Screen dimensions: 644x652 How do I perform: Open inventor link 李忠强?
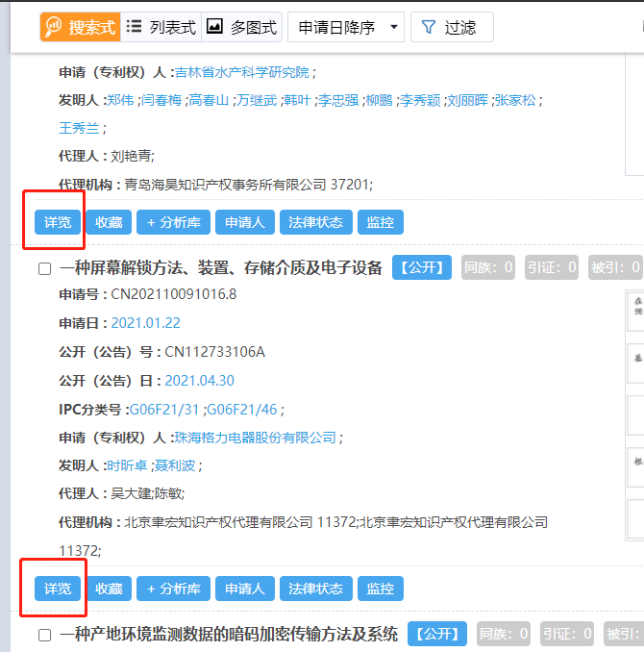coord(338,100)
